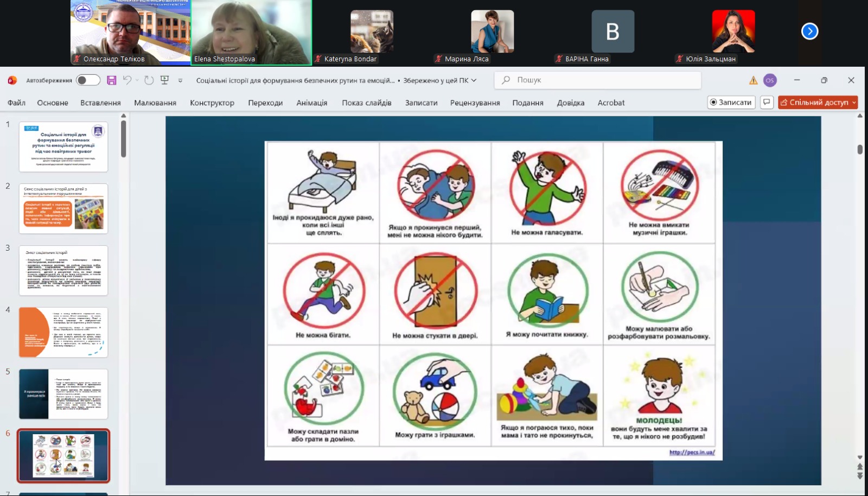Click the PowerPoint app logo icon

pyautogui.click(x=12, y=80)
